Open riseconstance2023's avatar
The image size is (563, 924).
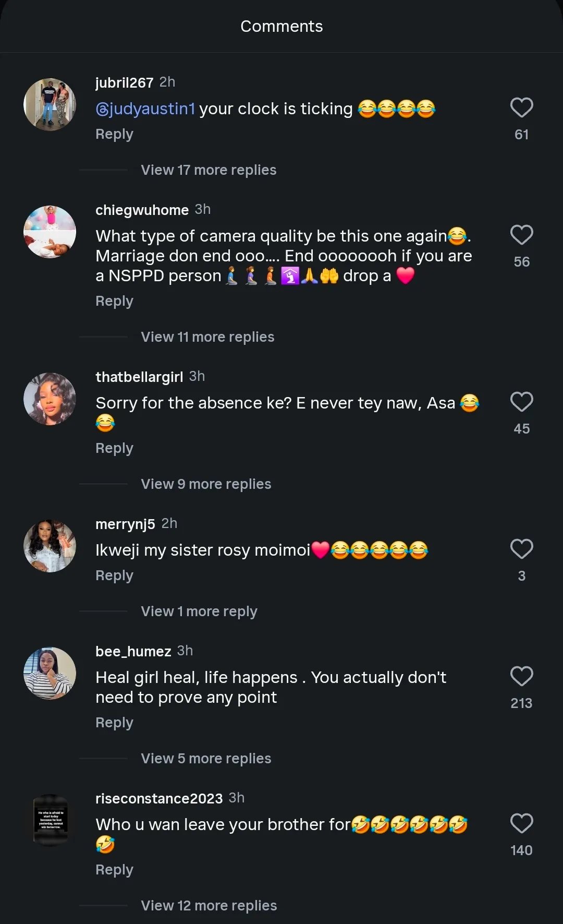click(50, 820)
